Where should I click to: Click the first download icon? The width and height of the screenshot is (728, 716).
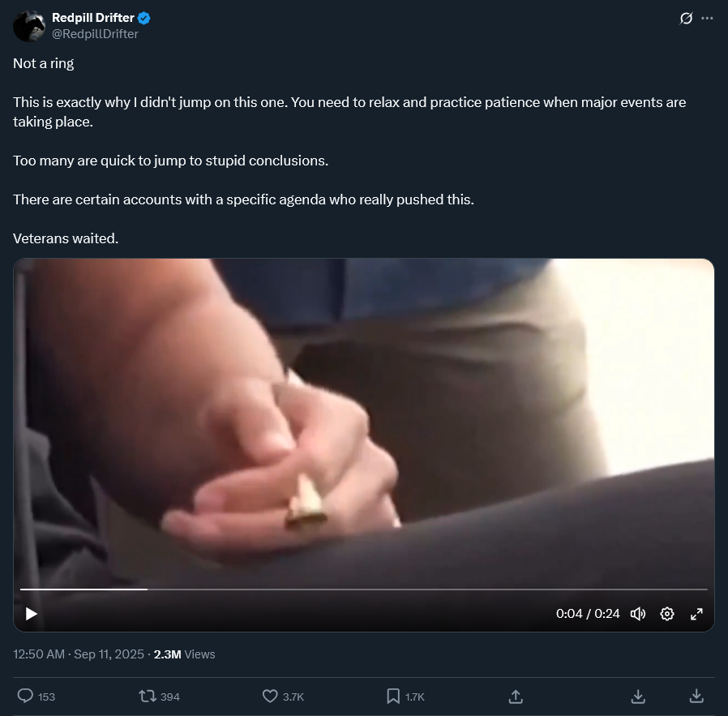click(638, 696)
